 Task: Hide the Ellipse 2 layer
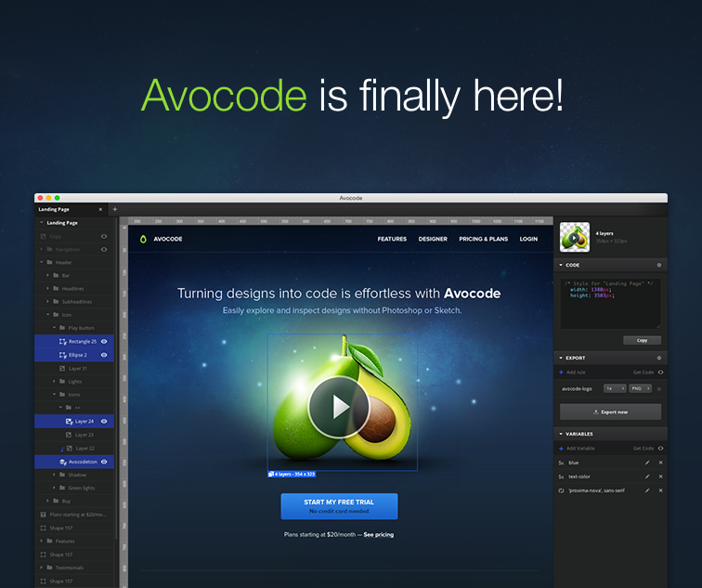click(x=104, y=355)
